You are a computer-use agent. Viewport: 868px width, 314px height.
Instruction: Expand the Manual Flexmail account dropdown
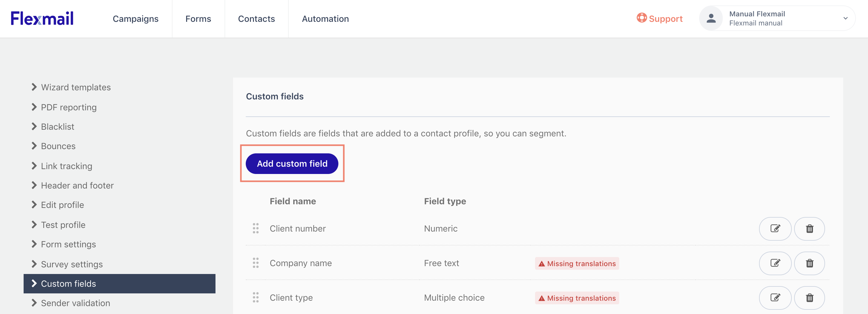[845, 18]
